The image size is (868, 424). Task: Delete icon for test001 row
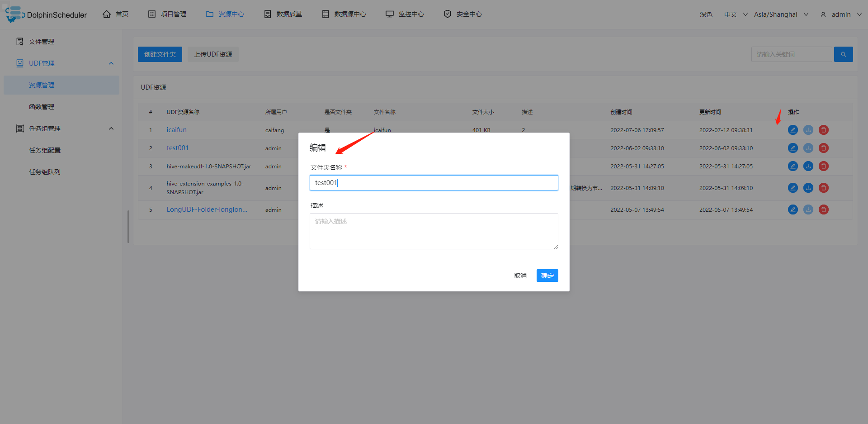(x=824, y=148)
